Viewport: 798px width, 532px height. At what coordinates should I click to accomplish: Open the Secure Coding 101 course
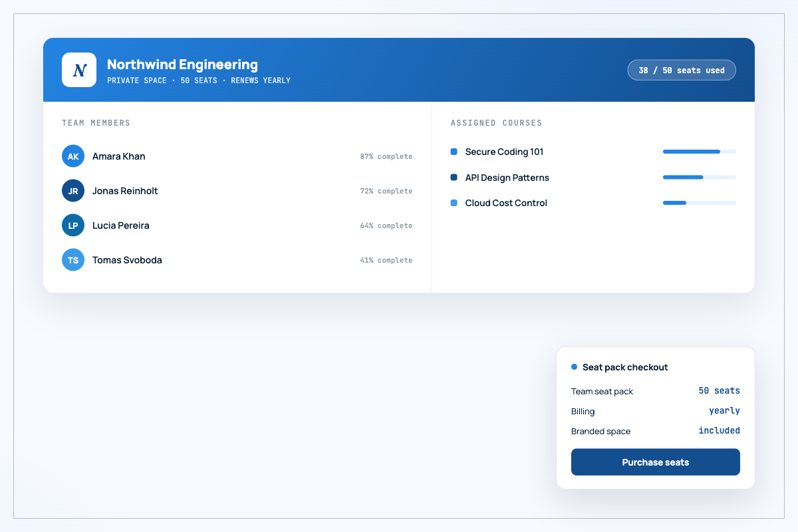pos(505,152)
